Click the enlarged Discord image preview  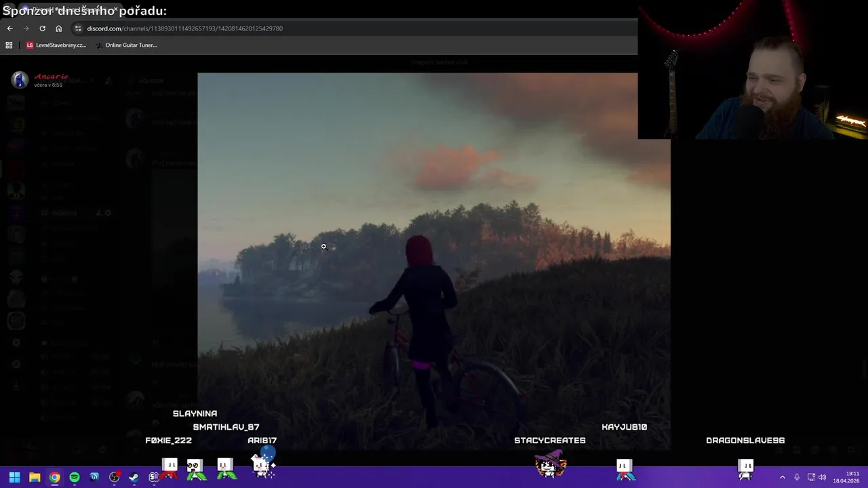[434, 261]
